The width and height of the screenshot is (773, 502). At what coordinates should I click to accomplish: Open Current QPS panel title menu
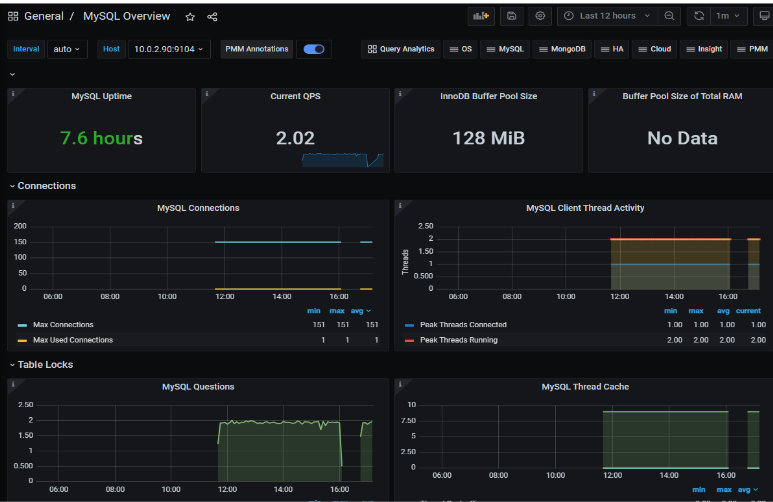[295, 96]
